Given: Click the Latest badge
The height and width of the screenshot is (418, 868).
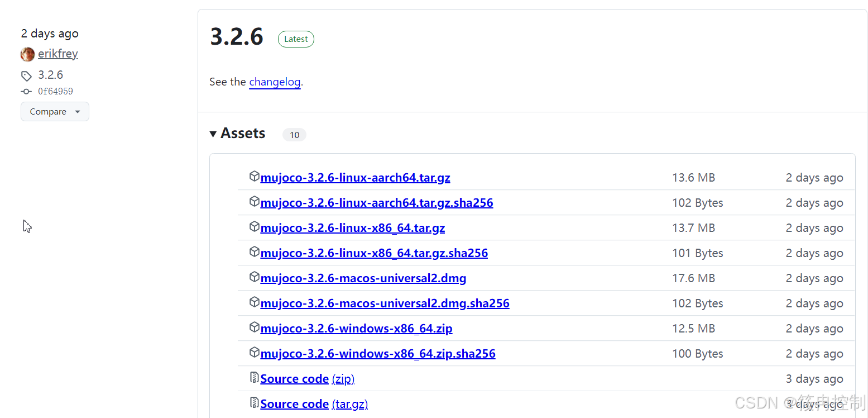Looking at the screenshot, I should [296, 39].
